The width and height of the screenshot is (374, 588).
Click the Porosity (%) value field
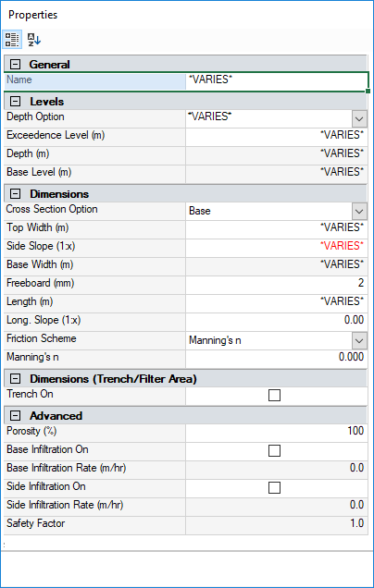pos(277,432)
